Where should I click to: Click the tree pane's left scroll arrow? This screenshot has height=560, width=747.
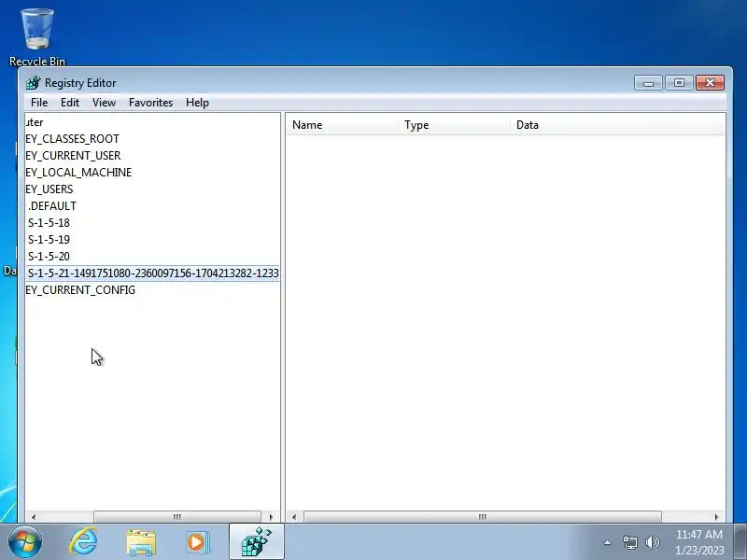coord(34,517)
